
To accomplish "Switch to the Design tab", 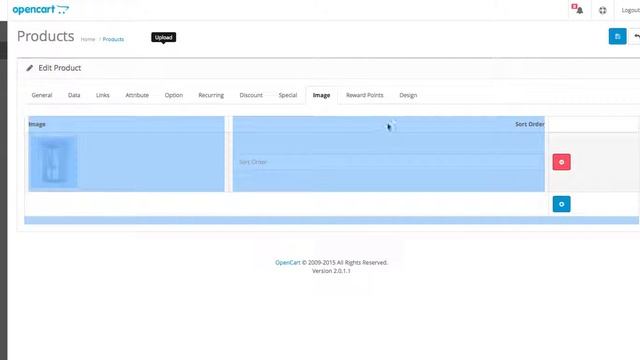I will pos(408,95).
